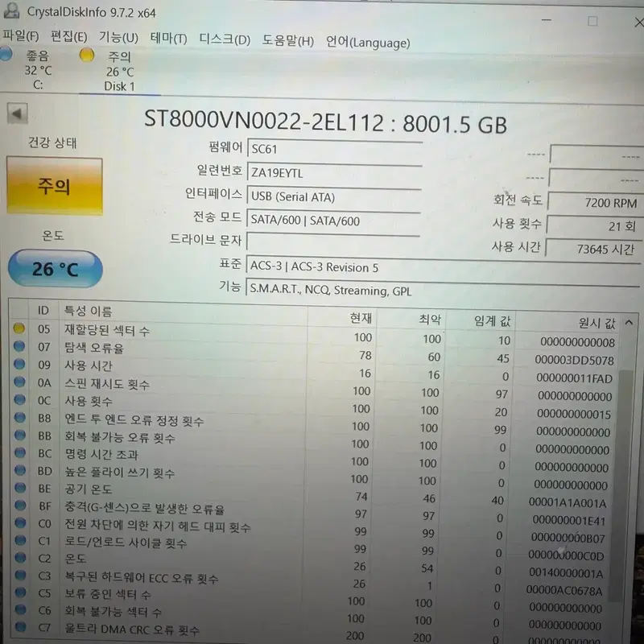Click the blue status dot for attribute 07
The height and width of the screenshot is (644, 644).
19,346
